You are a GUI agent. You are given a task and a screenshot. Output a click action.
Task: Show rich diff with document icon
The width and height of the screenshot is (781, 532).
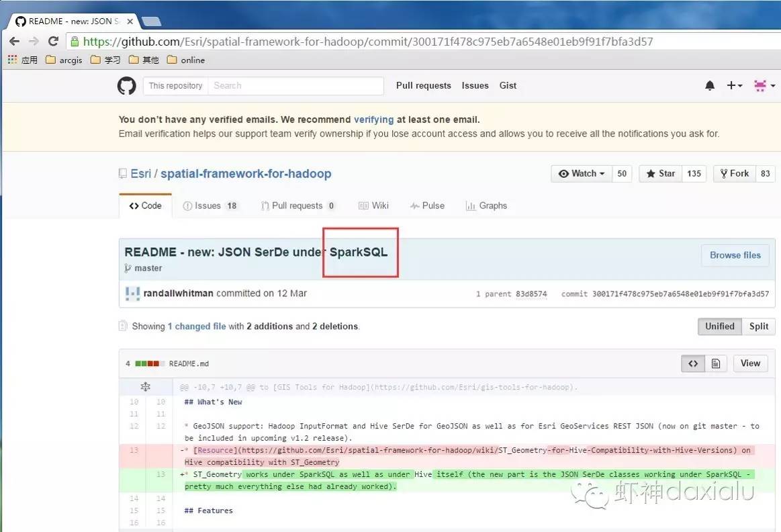coord(716,363)
